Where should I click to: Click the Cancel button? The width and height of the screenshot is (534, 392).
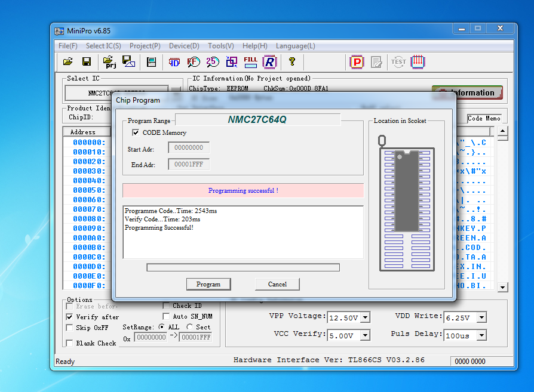pyautogui.click(x=277, y=284)
